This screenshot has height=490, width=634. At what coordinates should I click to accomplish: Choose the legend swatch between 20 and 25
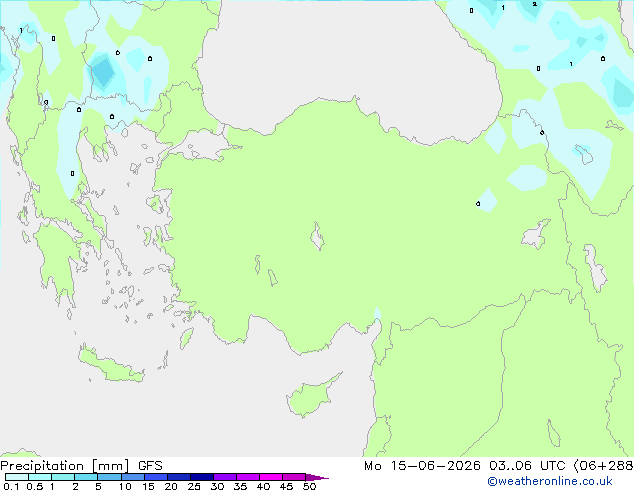[x=178, y=477]
